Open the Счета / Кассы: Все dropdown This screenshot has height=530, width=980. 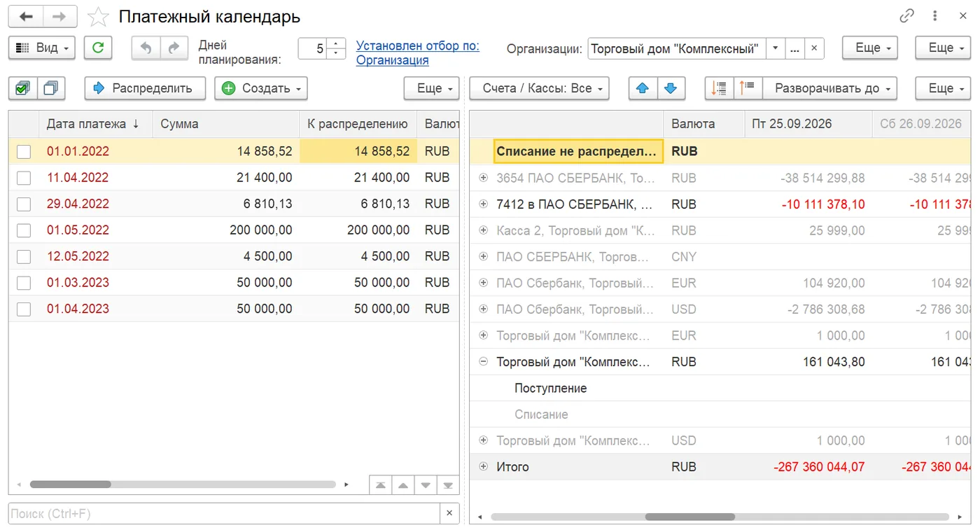[x=539, y=88]
